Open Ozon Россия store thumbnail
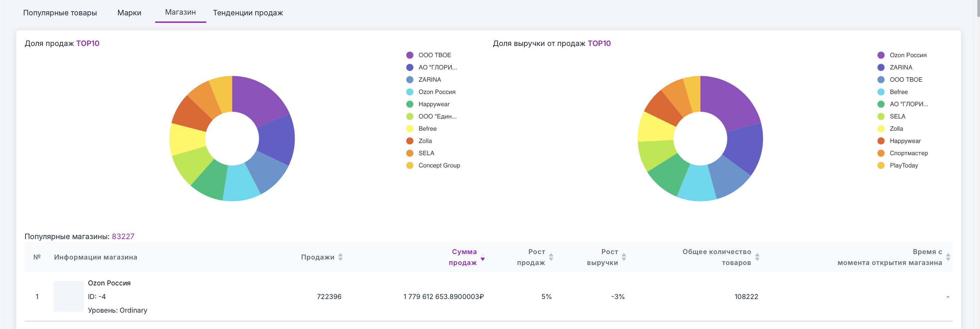This screenshot has width=980, height=329. 68,296
